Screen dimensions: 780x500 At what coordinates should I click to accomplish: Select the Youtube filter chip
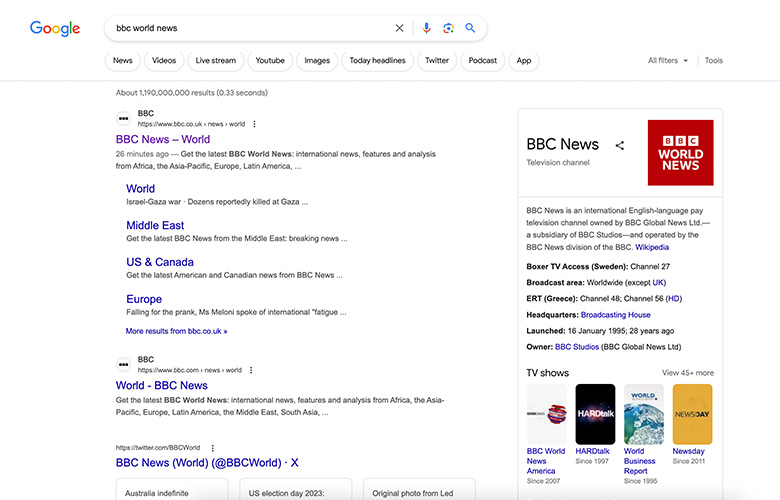tap(270, 61)
